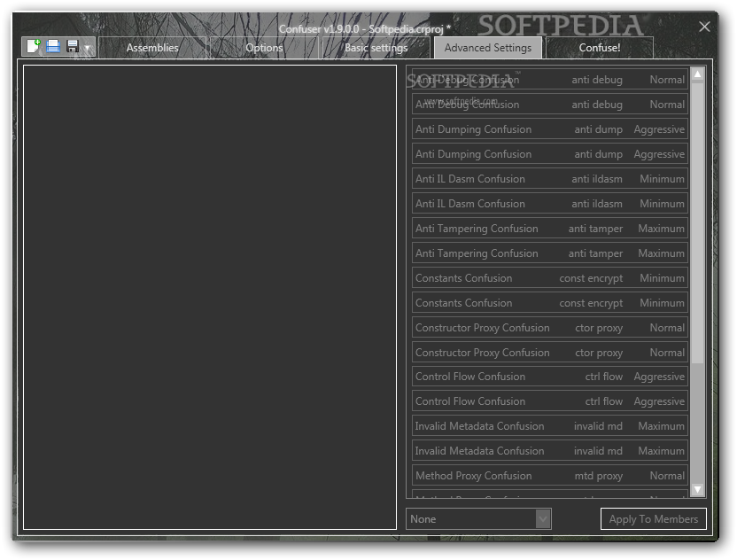737x560 pixels.
Task: Click the scrollbar down arrow
Action: pyautogui.click(x=697, y=489)
